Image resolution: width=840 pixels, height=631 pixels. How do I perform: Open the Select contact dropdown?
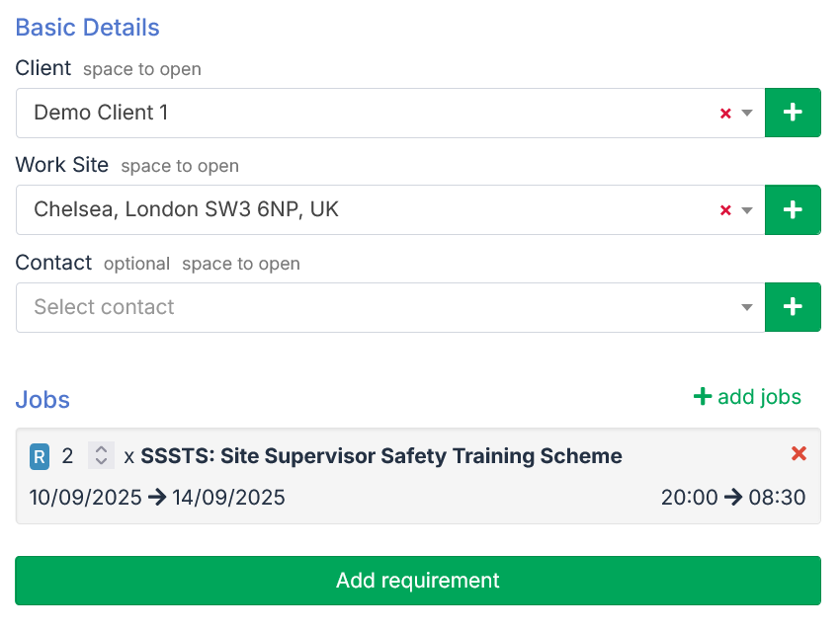[748, 307]
